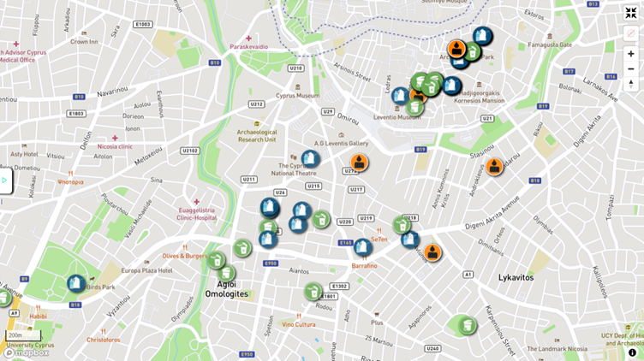Screen dimensions: 644x361
Task: Select orange marker below Digeni Akrita Avenue
Action: [432, 252]
